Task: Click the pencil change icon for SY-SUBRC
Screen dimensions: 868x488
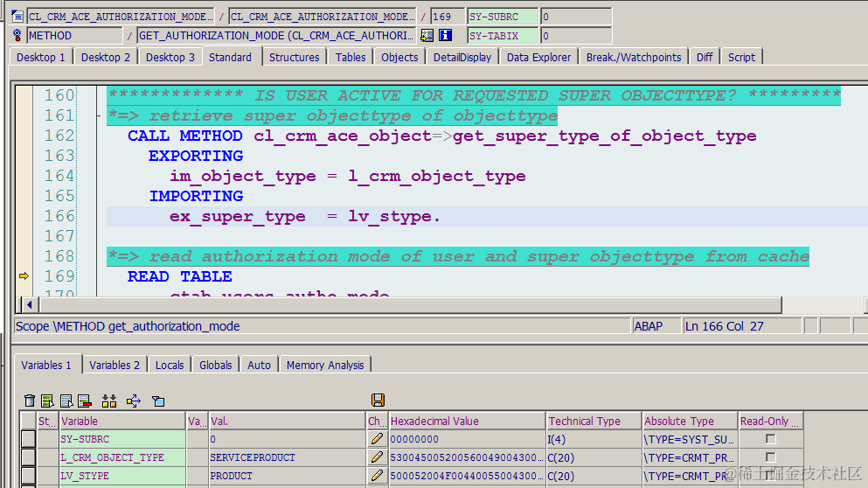Action: (377, 439)
